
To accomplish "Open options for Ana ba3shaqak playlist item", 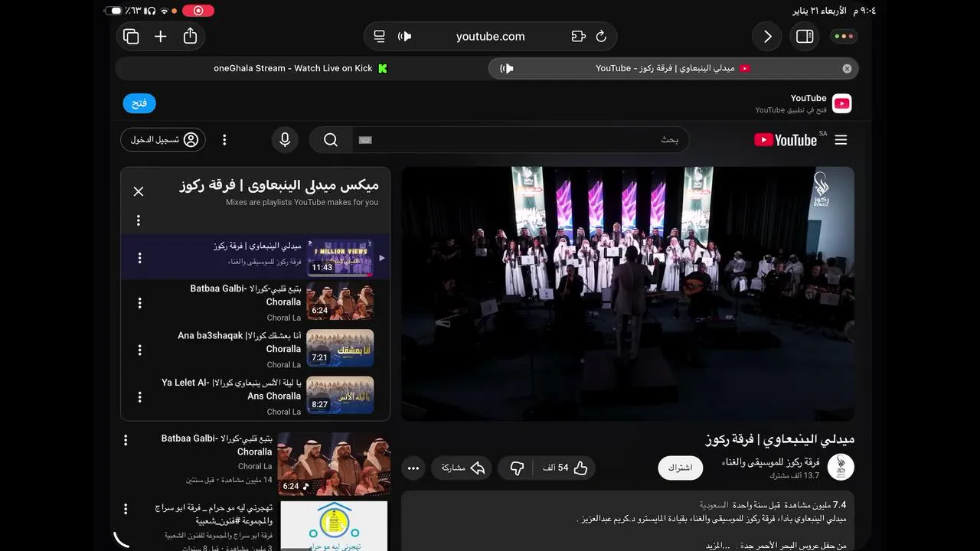I will [139, 350].
